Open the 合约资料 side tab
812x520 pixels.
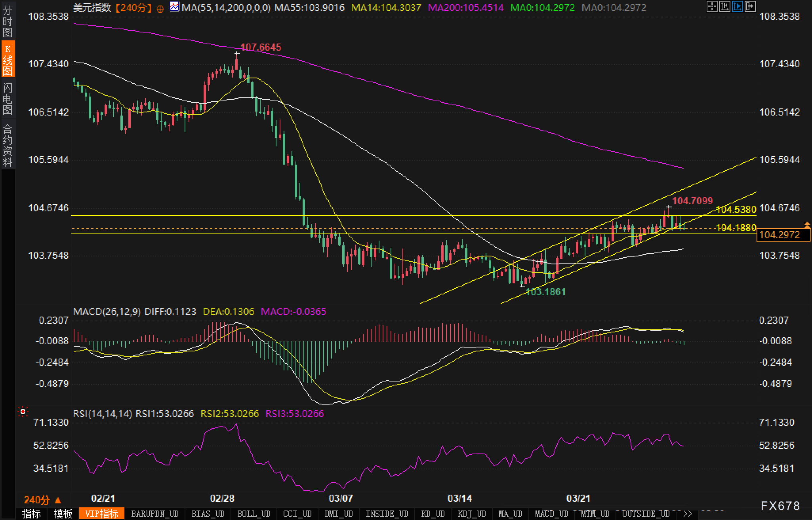click(8, 145)
